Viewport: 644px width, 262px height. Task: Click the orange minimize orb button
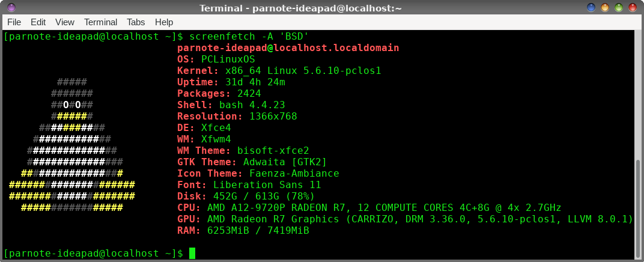(x=605, y=7)
